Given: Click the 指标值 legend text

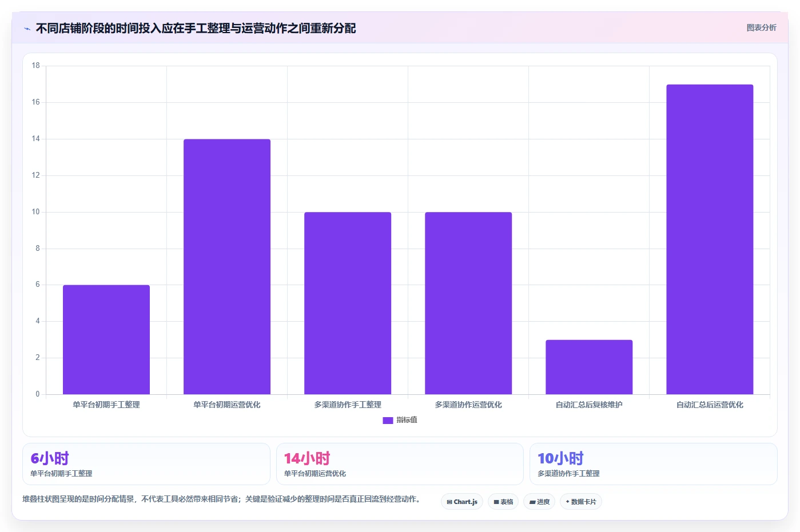Looking at the screenshot, I should pyautogui.click(x=407, y=420).
